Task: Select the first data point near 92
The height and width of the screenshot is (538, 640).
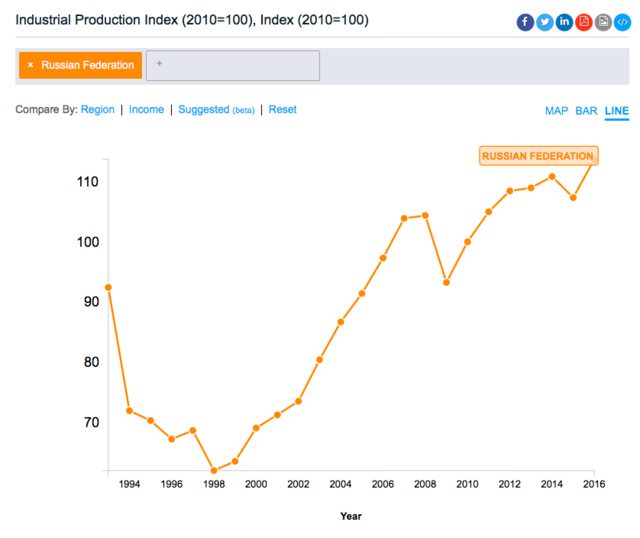Action: tap(108, 287)
